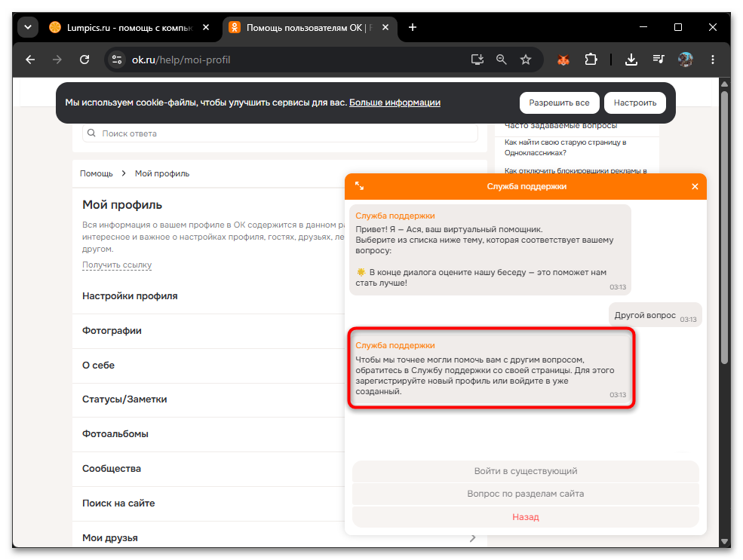The image size is (743, 560).
Task: Expand the Фотоальбомы section
Action: tap(208, 434)
